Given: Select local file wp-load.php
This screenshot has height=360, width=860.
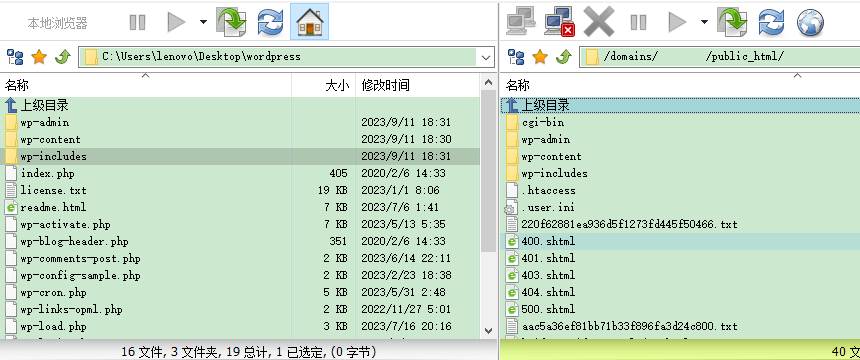Looking at the screenshot, I should [x=240, y=327].
